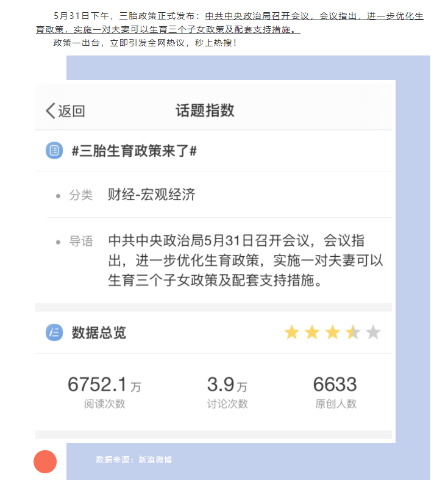
Task: Click the underlined 中共中央政治局召开会议 sentence
Action: tap(230, 23)
